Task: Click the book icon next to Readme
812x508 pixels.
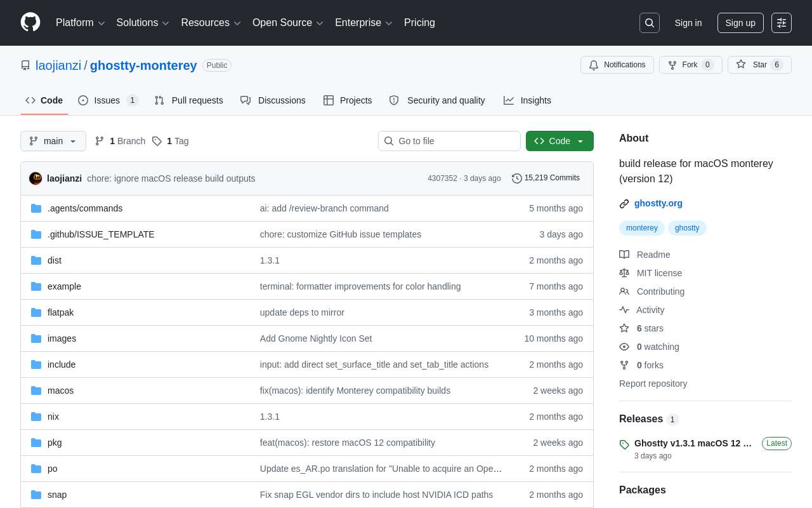Action: point(624,255)
